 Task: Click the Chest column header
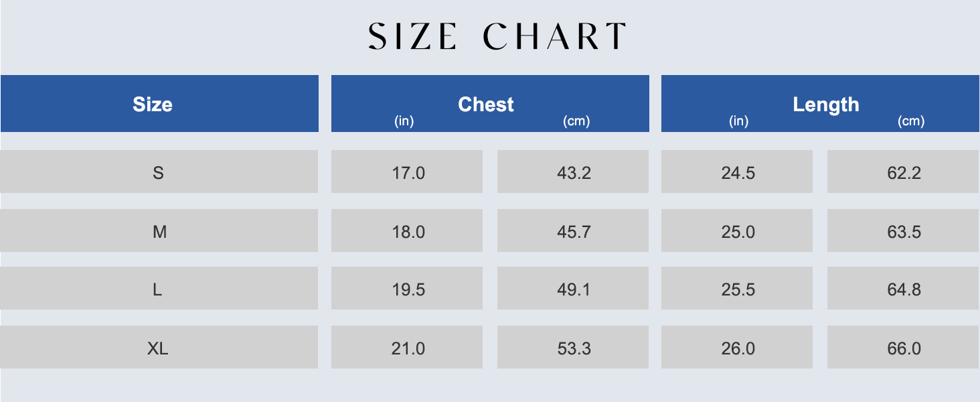(490, 104)
